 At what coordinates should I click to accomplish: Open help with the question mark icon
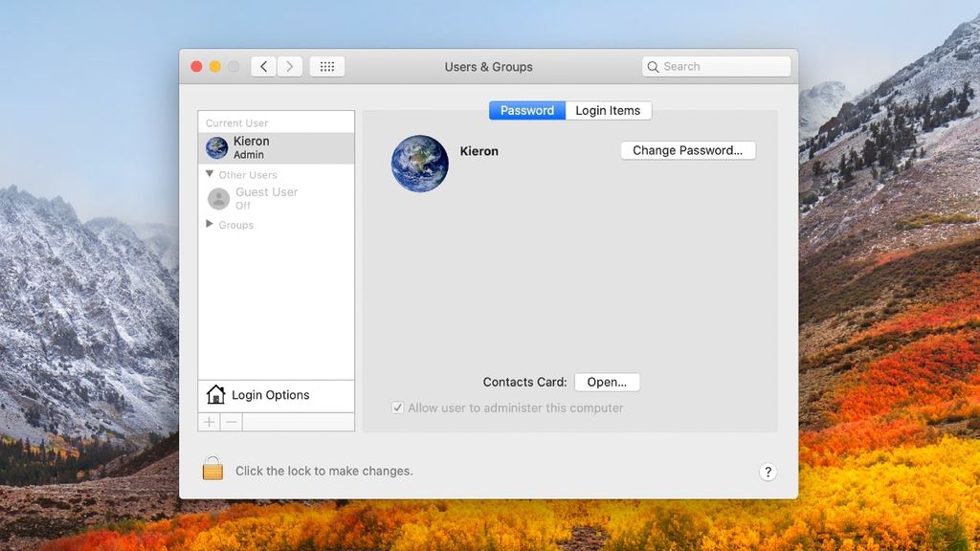(x=768, y=472)
